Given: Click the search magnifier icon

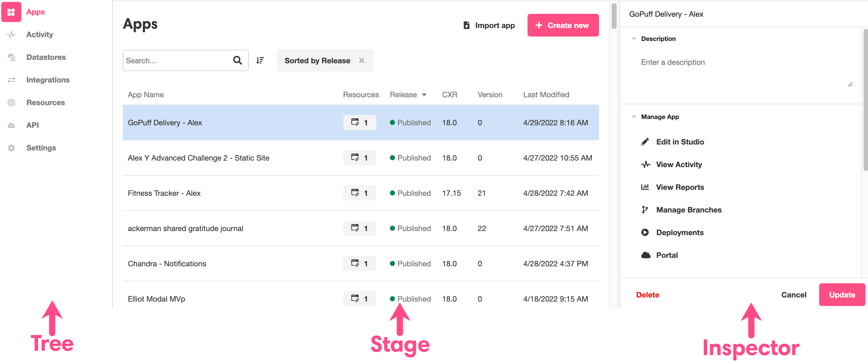Looking at the screenshot, I should tap(237, 60).
